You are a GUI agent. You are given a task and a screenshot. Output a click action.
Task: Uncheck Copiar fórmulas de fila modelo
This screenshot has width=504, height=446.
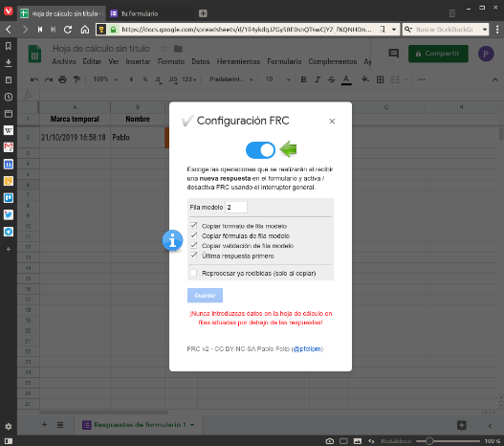pyautogui.click(x=193, y=235)
